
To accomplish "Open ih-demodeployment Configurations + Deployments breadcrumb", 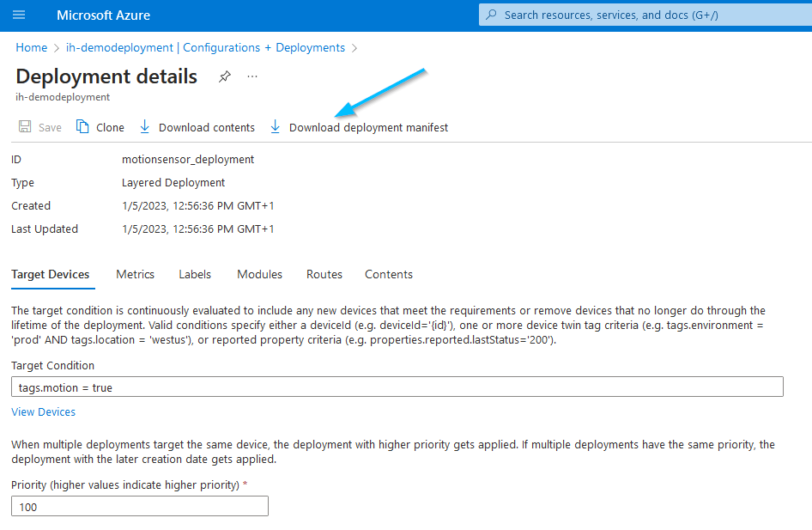I will (205, 48).
